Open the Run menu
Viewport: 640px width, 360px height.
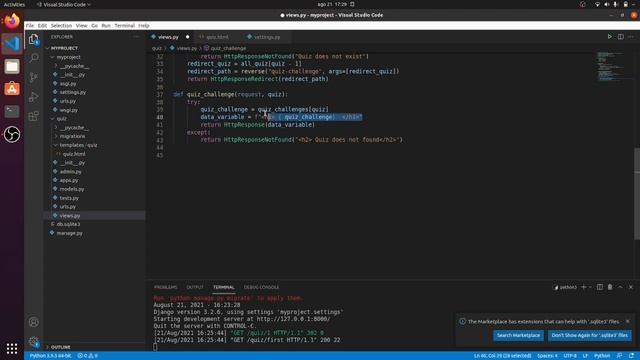[106, 25]
